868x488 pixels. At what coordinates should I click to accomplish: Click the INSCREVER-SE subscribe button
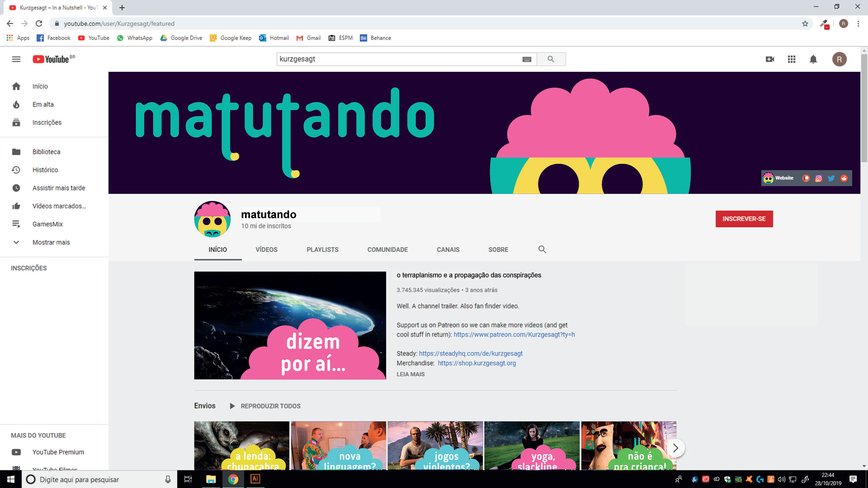[x=744, y=219]
